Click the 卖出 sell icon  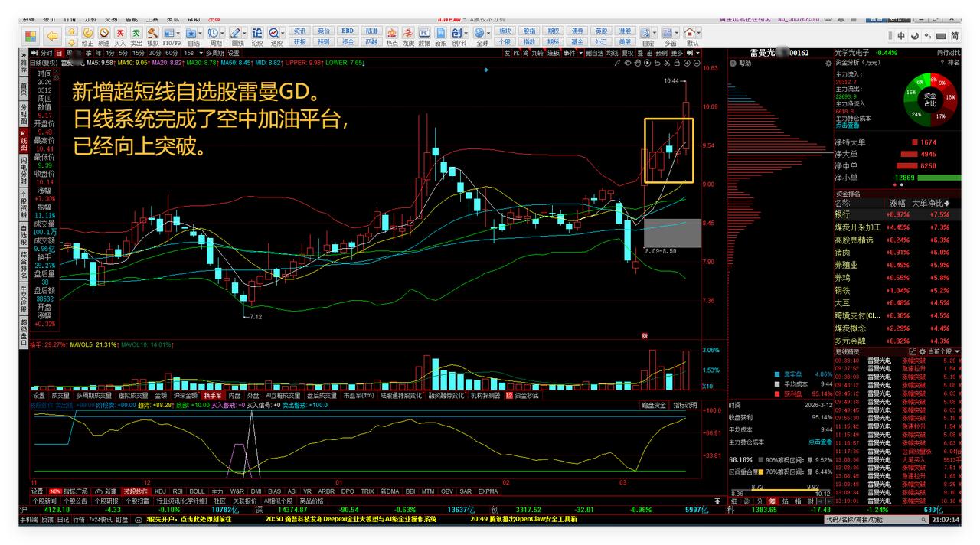click(136, 34)
